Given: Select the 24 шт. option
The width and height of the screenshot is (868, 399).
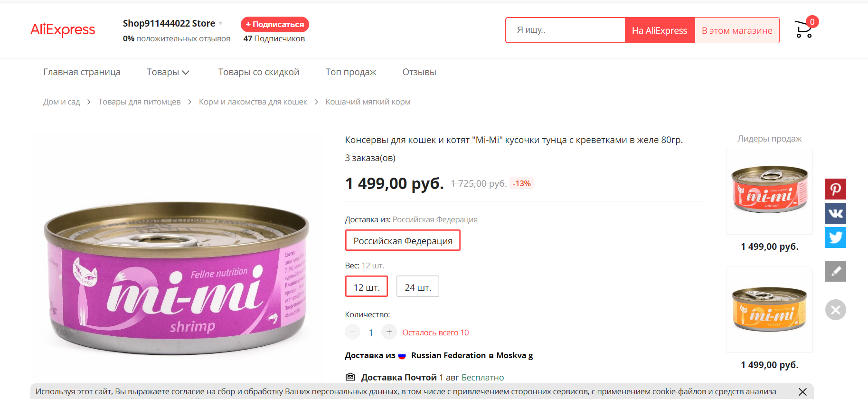Looking at the screenshot, I should (418, 286).
